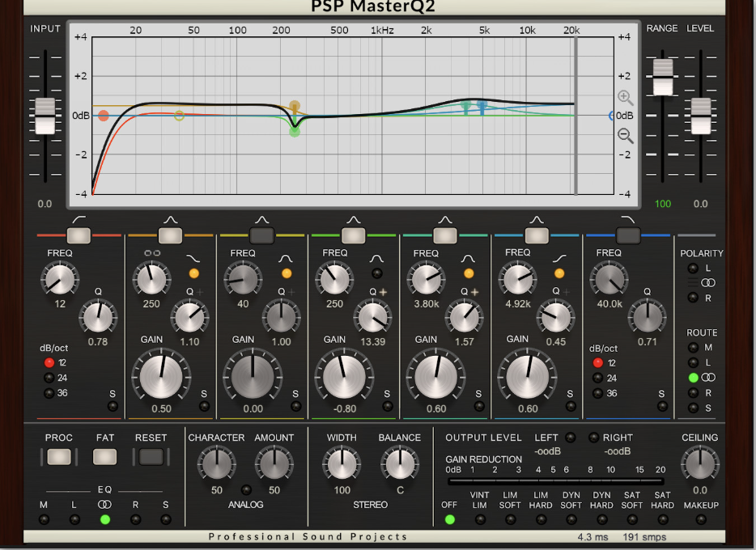Click the low-pass filter shape icon above blue band
Image resolution: width=756 pixels, height=550 pixels.
(628, 220)
